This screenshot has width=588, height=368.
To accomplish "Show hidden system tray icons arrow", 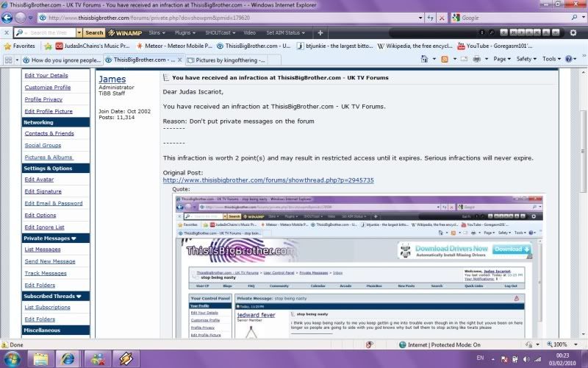I will coord(492,359).
